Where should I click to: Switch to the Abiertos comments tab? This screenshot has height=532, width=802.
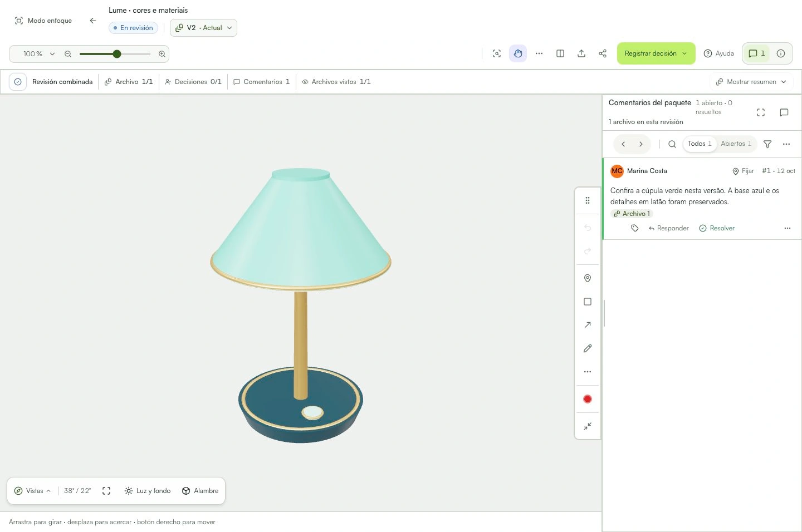[x=736, y=144]
